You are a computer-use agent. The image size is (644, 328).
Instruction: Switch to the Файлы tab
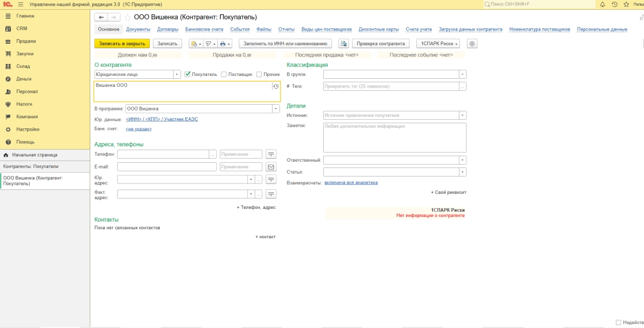tap(264, 29)
